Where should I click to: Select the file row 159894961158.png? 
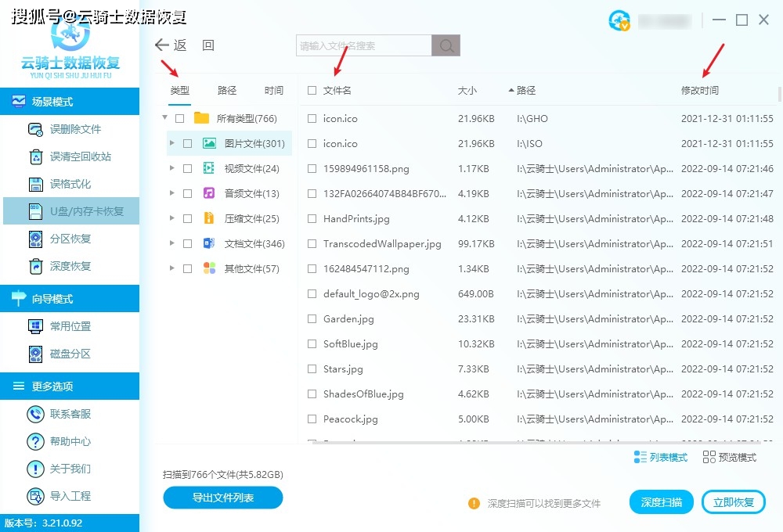(540, 169)
